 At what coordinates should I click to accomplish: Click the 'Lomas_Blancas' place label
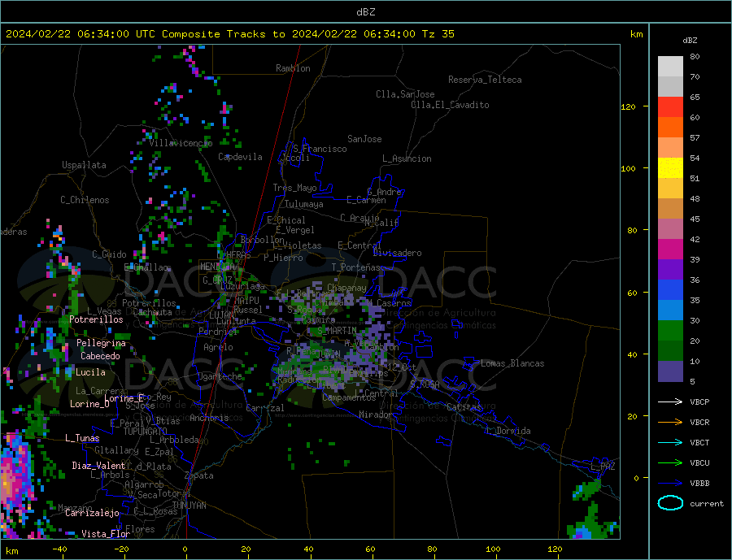tap(512, 363)
